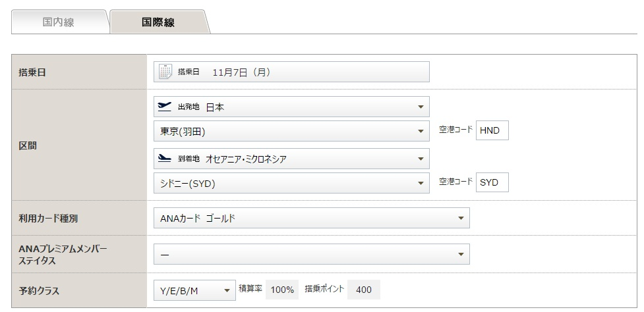The width and height of the screenshot is (644, 312).
Task: Click the 100% accrual rate value box
Action: coord(282,290)
